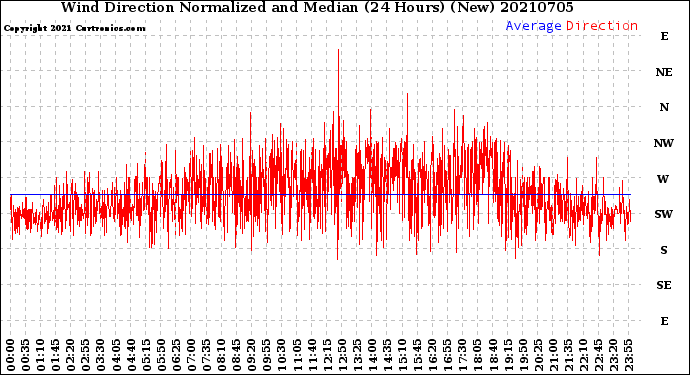Click the 07:00 time label

point(191,355)
